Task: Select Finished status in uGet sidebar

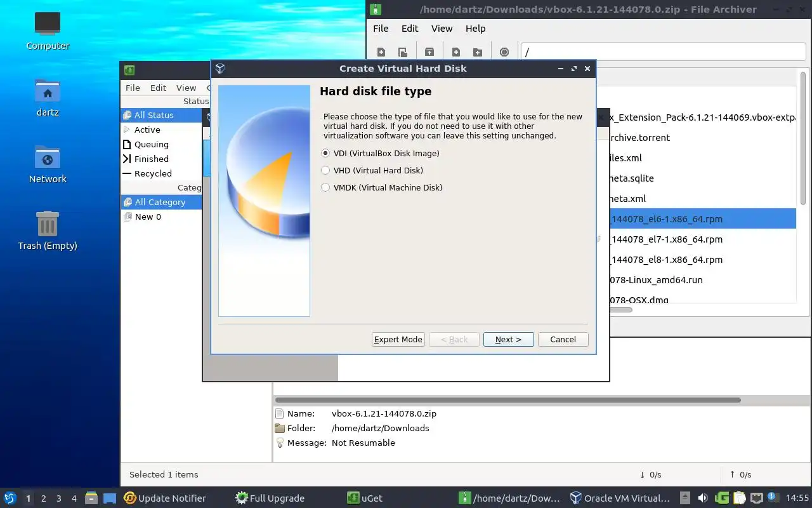Action: coord(161,159)
